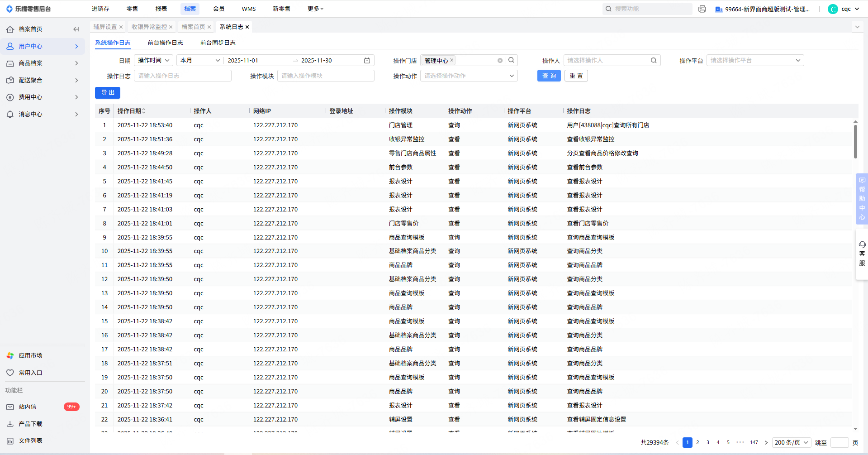Expand 消息中心 sidebar menu

[43, 114]
